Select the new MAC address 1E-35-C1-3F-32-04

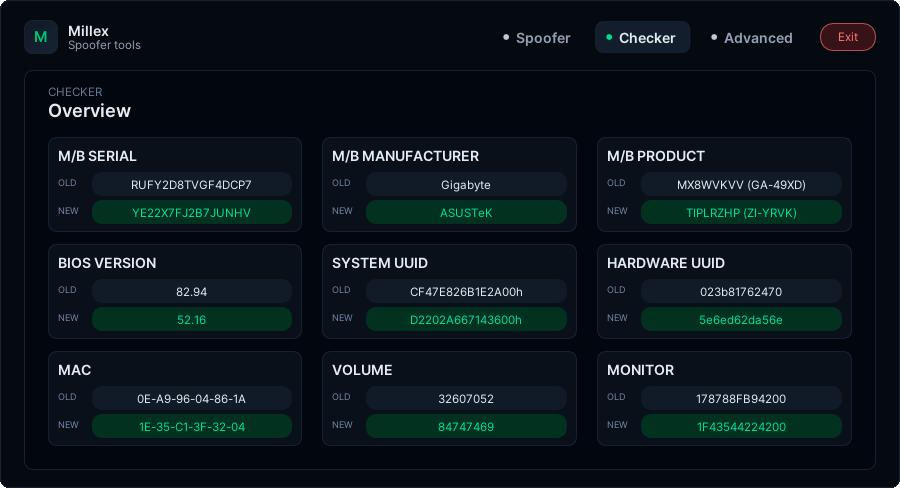[x=192, y=426]
